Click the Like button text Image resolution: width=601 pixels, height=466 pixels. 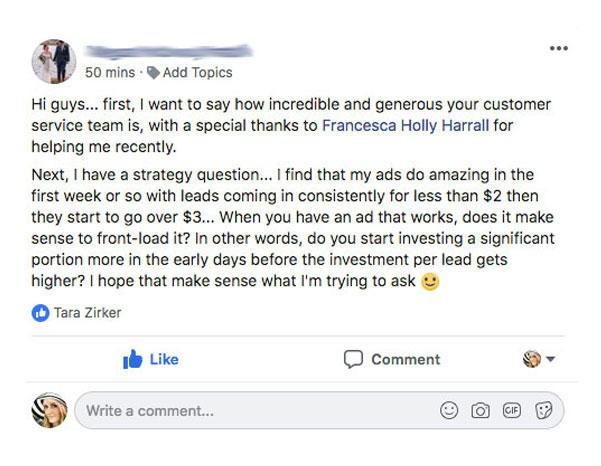pos(164,359)
